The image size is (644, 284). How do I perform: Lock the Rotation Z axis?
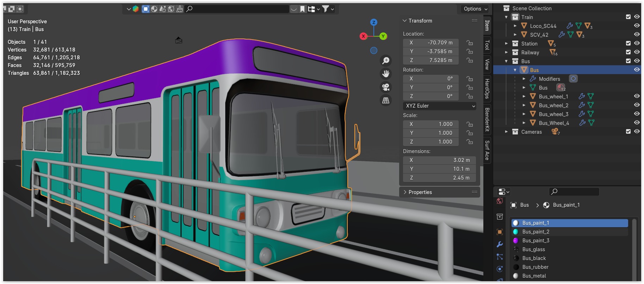(x=470, y=96)
